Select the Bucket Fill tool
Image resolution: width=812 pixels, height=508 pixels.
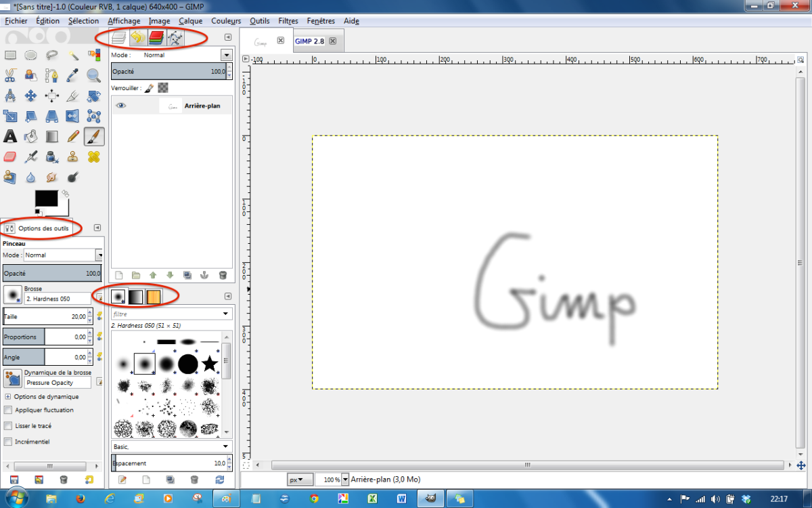pyautogui.click(x=31, y=136)
